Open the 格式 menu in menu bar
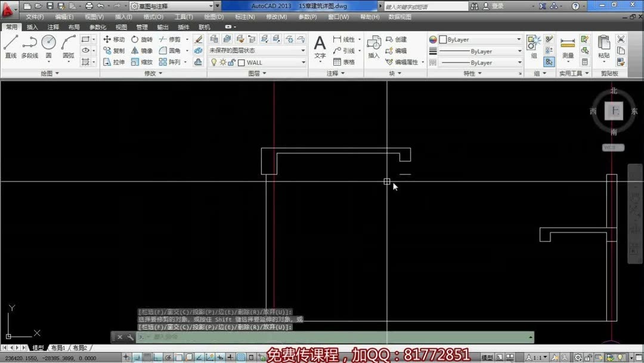Viewport: 644px width, 363px height. pos(151,17)
